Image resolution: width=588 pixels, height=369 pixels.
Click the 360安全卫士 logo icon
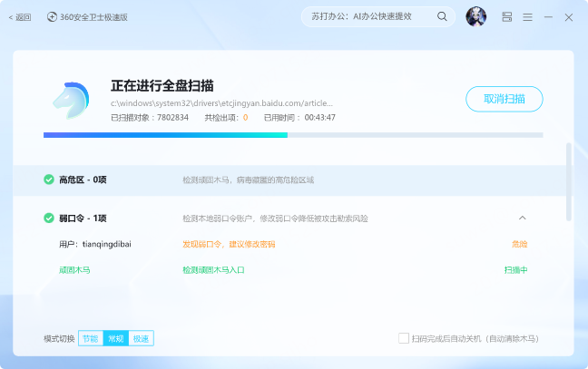(x=52, y=16)
